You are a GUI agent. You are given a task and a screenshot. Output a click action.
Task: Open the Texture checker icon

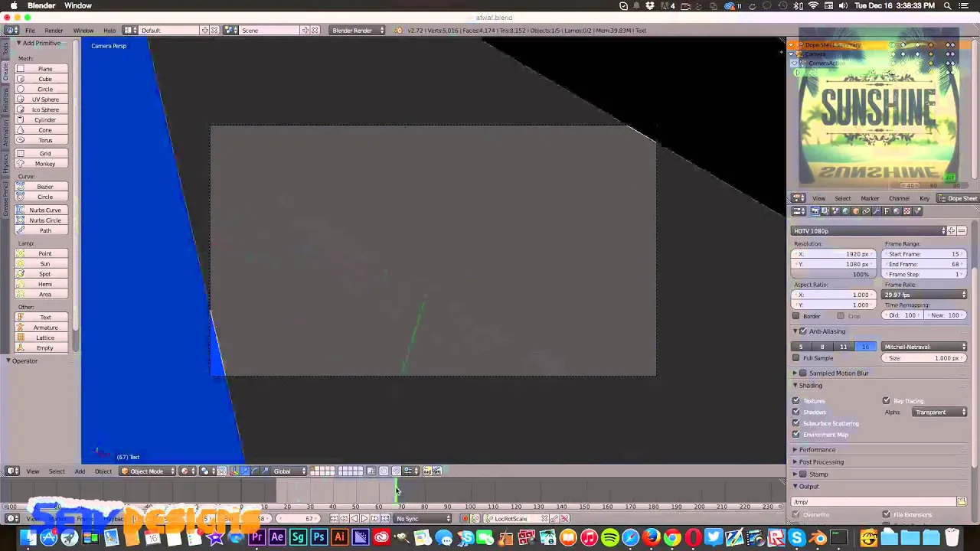(x=907, y=211)
